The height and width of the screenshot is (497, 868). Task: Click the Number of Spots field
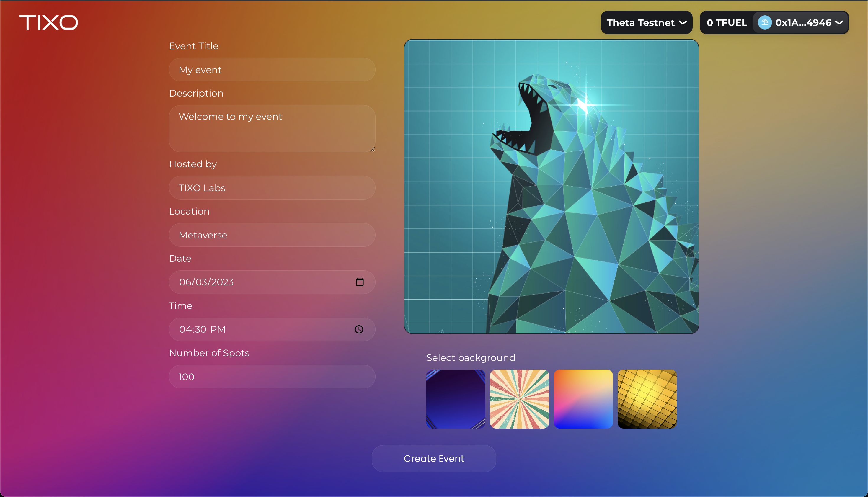(x=272, y=377)
